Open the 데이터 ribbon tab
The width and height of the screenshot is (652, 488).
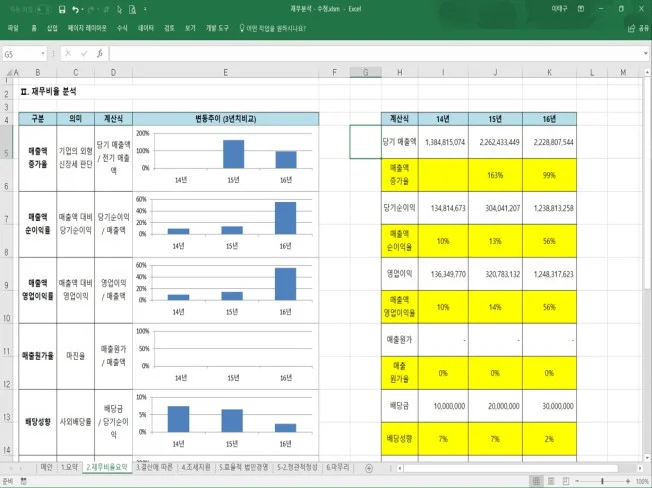pyautogui.click(x=146, y=29)
